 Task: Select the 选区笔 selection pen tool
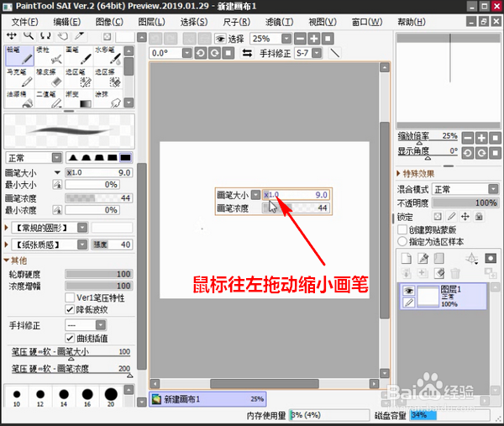click(78, 77)
